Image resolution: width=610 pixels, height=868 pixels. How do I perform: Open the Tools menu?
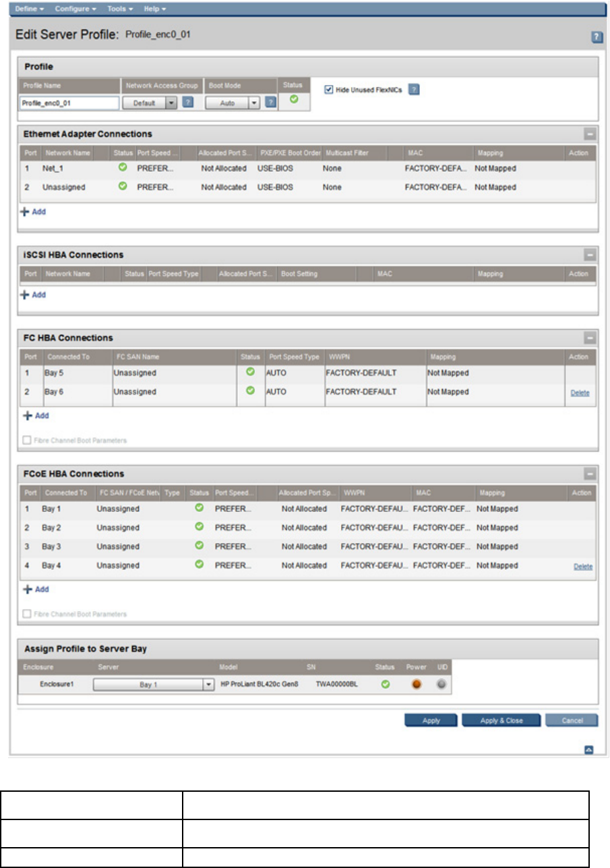[x=120, y=9]
